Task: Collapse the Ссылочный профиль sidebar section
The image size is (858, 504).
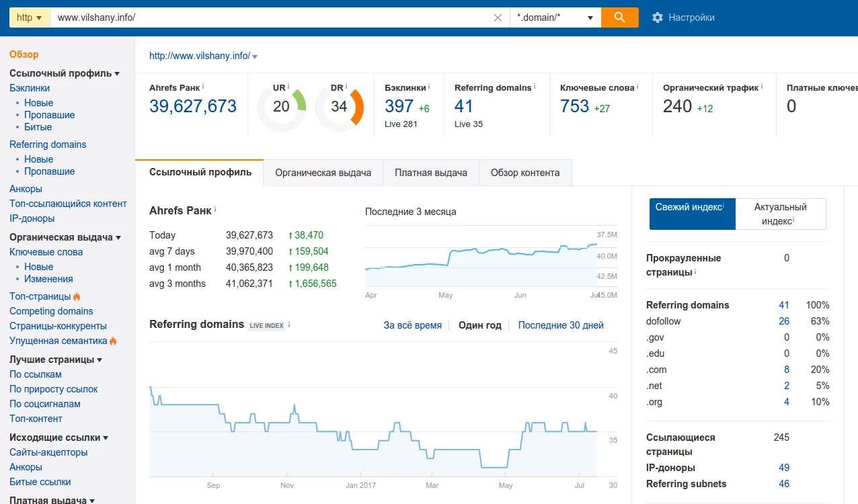Action: tap(117, 74)
